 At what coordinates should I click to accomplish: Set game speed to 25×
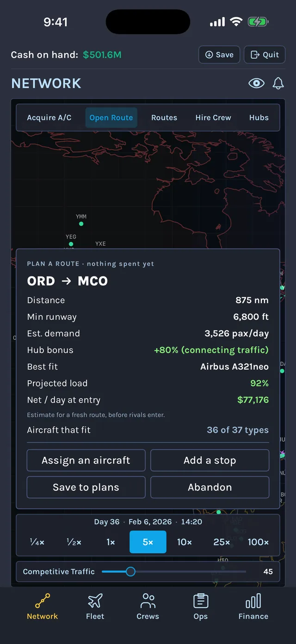click(222, 542)
